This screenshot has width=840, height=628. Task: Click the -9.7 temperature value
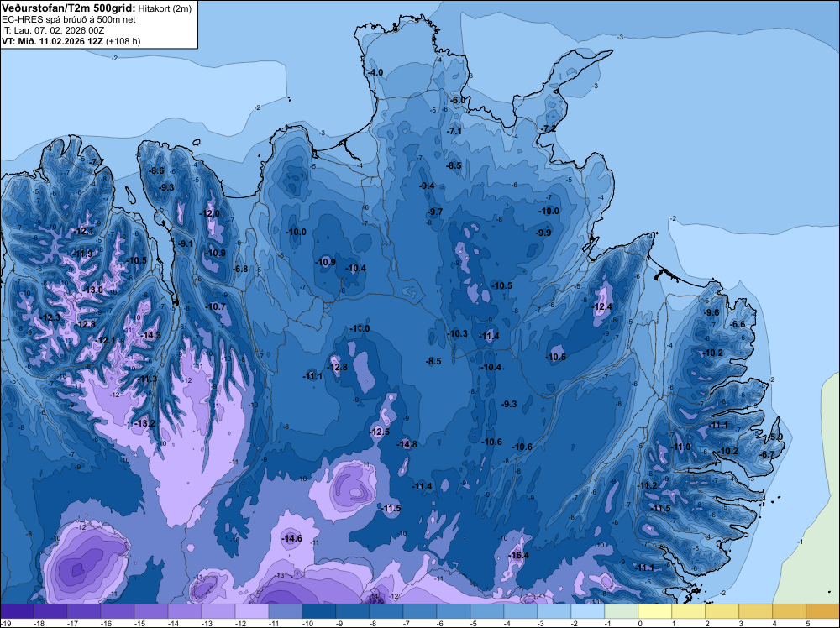point(435,212)
